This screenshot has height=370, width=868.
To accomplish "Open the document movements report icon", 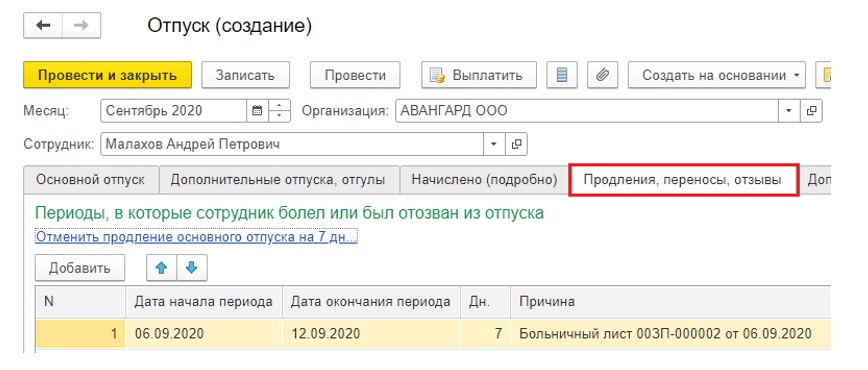I will pyautogui.click(x=561, y=75).
